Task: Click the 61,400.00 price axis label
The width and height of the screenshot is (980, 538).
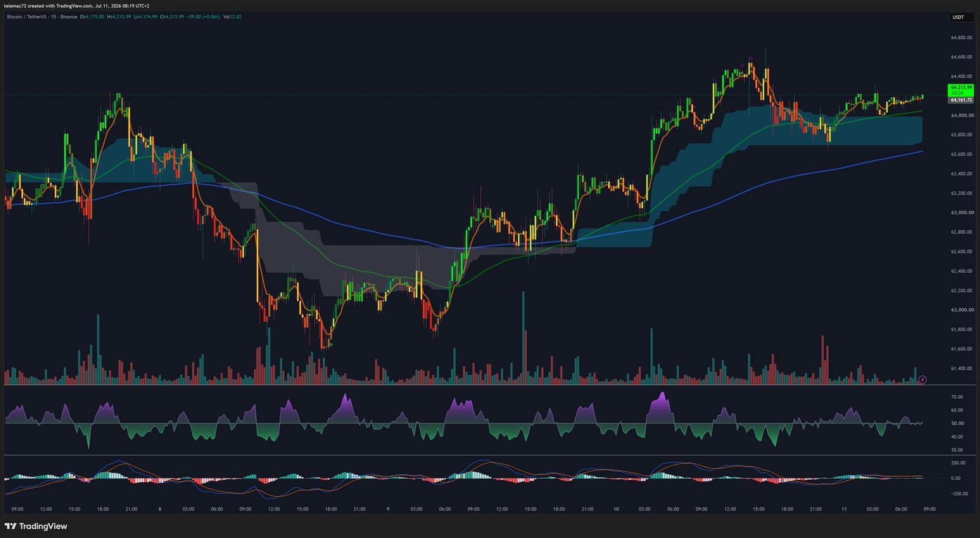Action: pyautogui.click(x=961, y=368)
